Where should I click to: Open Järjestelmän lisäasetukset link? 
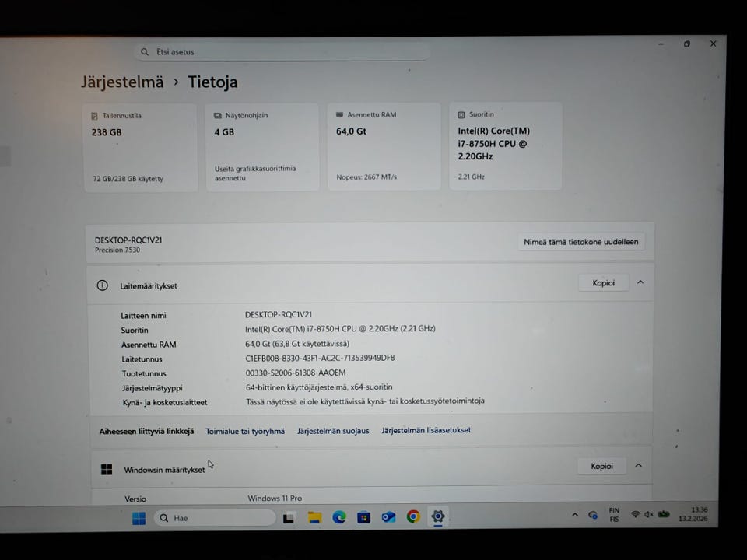[x=426, y=430]
